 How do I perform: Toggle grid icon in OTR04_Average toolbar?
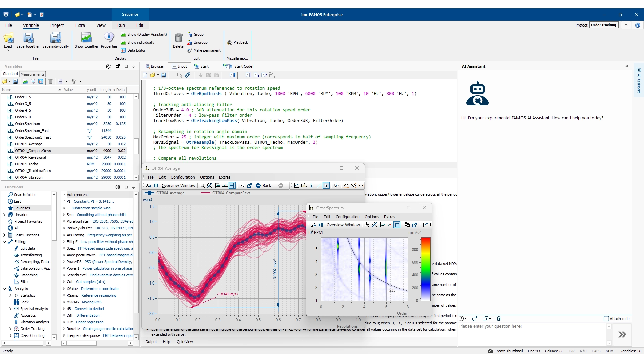pos(232,186)
